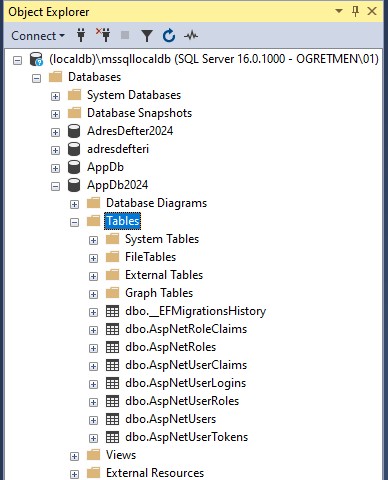Viewport: 388px width, 480px height.
Task: Click the Disconnect plug icon with red X
Action: tap(103, 35)
